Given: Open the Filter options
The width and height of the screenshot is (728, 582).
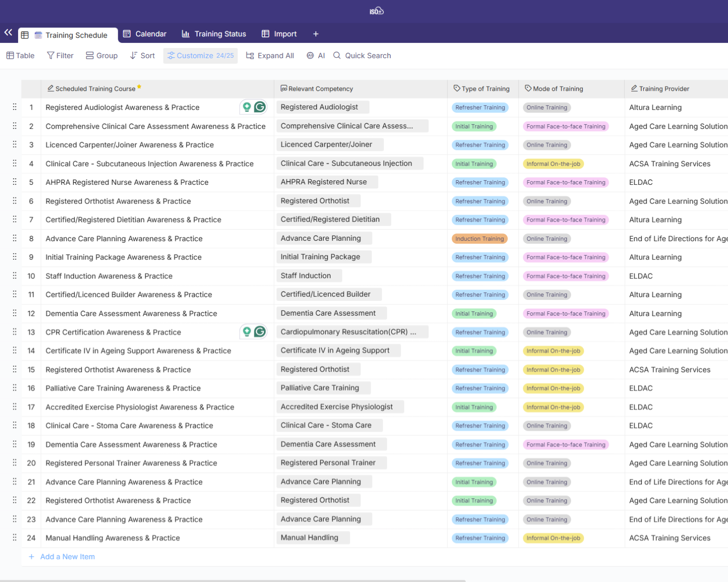Looking at the screenshot, I should point(60,55).
